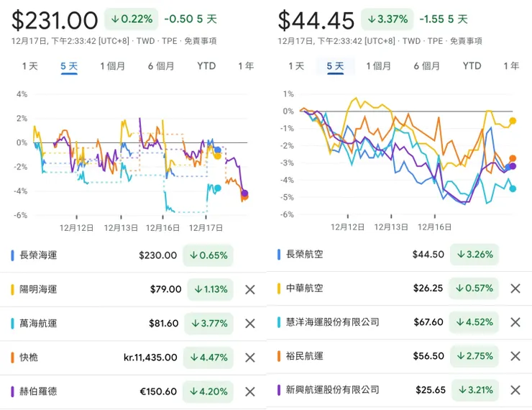Click the cyan end dot on the left chart

pos(218,188)
